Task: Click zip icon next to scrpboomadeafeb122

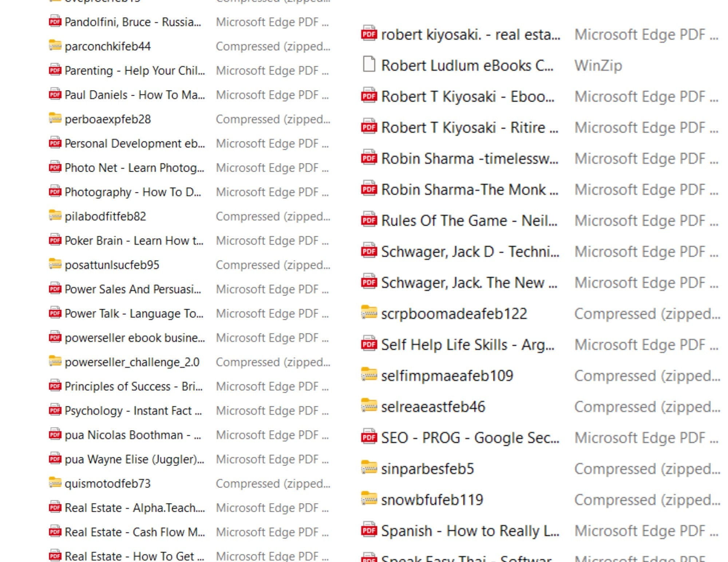Action: (x=369, y=313)
